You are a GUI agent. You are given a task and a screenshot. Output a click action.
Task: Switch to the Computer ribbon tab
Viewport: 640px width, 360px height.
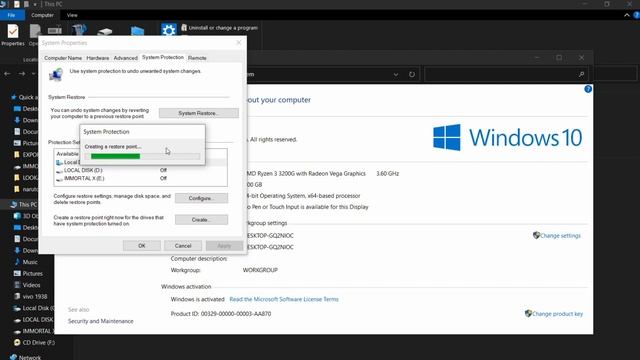coord(42,15)
